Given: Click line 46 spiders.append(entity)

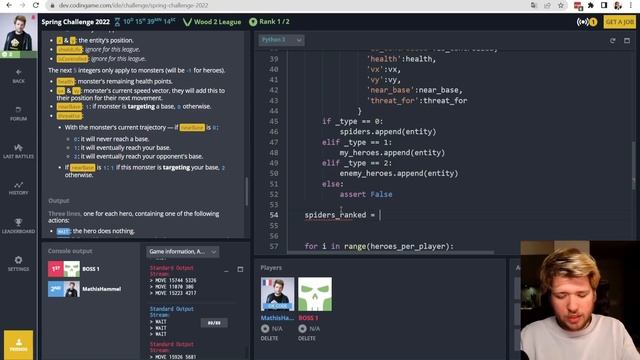Looking at the screenshot, I should (388, 132).
